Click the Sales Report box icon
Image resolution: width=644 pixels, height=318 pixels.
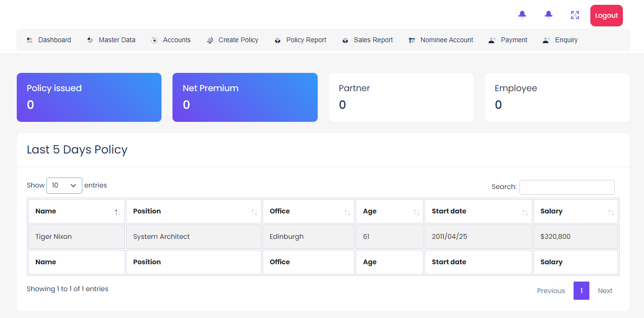pos(345,40)
